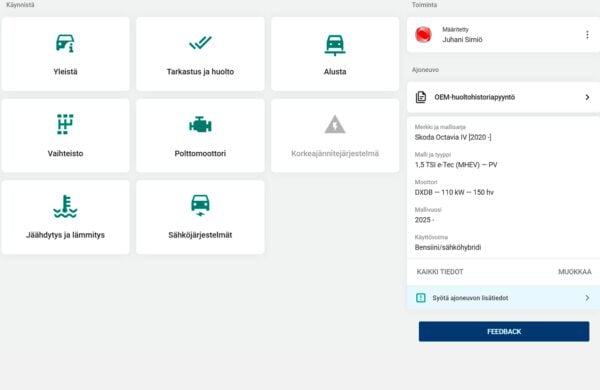Click the Malli ja tyyppi label

pos(433,154)
